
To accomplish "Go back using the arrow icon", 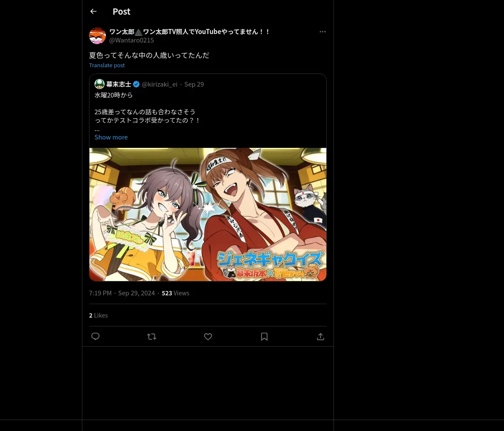I will click(x=93, y=11).
